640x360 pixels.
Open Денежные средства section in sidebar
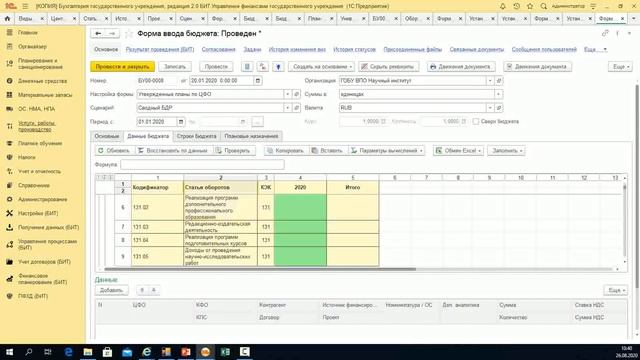(42, 81)
